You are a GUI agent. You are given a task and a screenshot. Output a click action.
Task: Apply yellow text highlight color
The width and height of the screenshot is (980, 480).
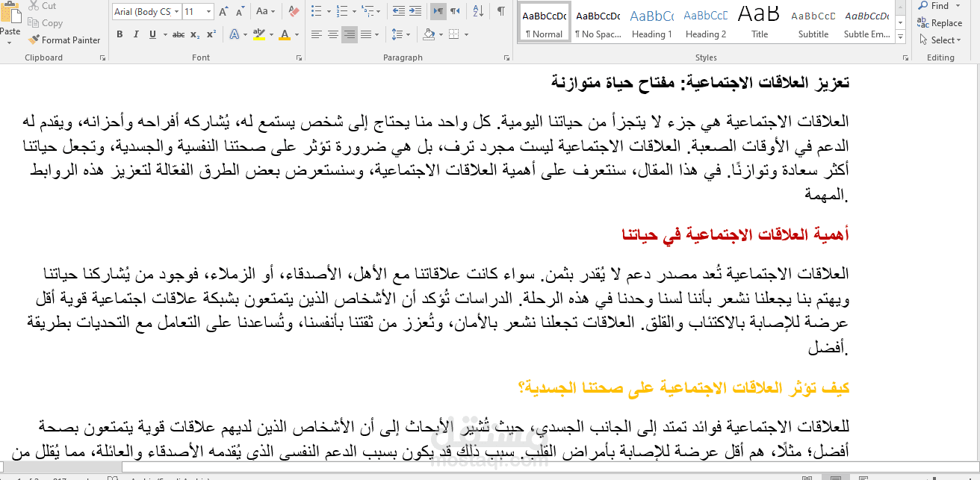tap(258, 34)
